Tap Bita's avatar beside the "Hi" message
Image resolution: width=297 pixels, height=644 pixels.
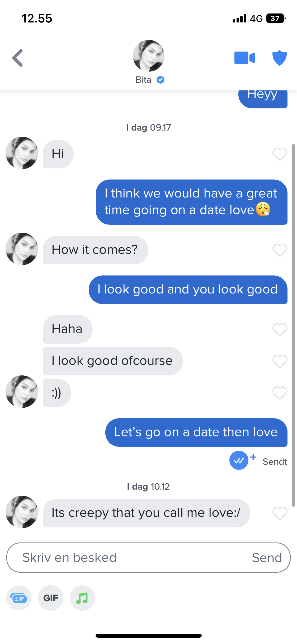22,153
